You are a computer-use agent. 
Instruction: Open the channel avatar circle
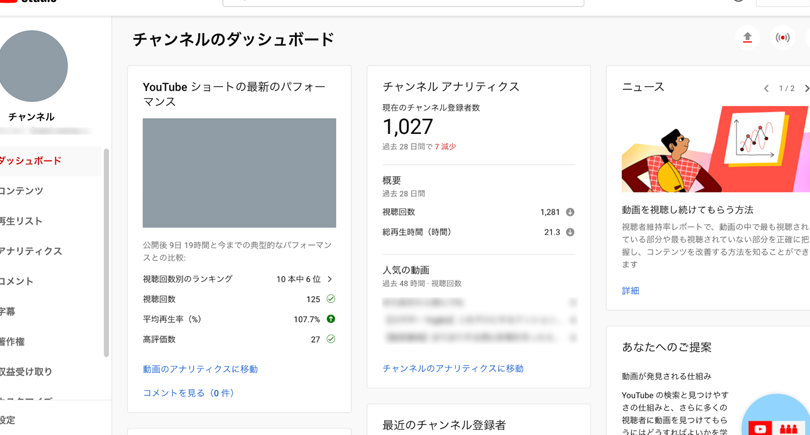coord(33,66)
